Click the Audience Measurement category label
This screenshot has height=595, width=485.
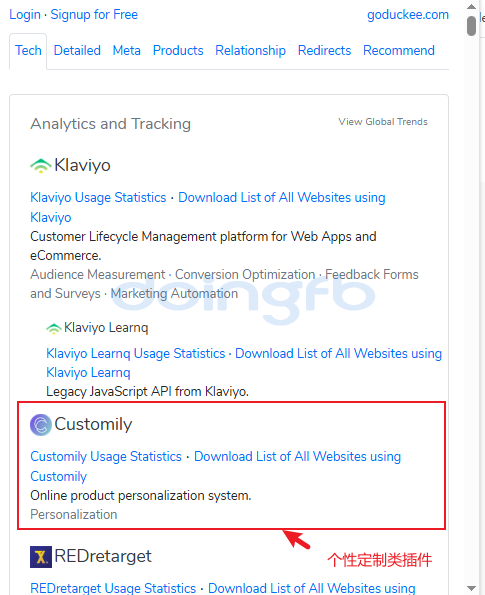click(x=98, y=274)
